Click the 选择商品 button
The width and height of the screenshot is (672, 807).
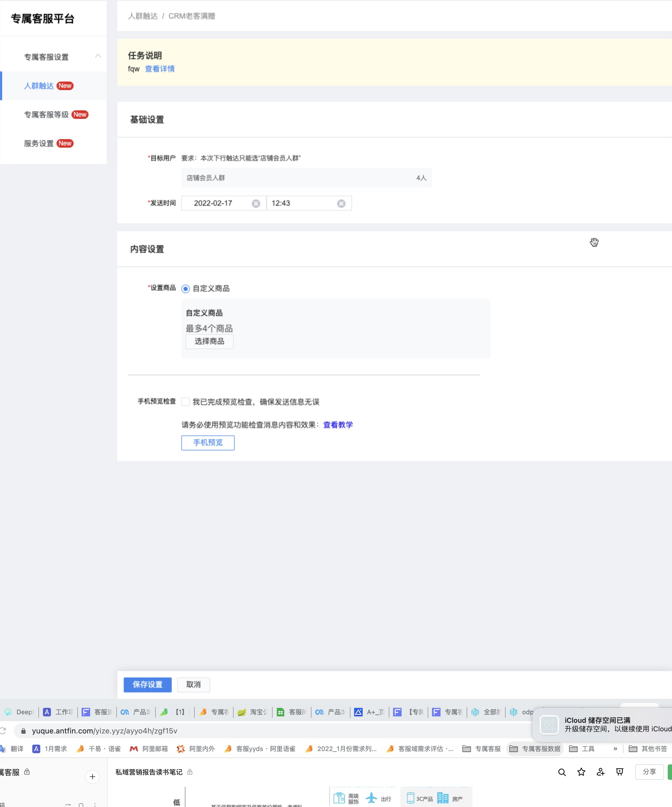[209, 341]
